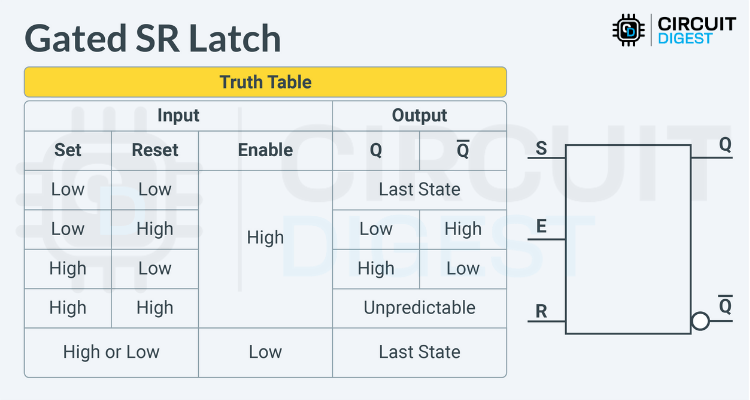The image size is (750, 400).
Task: Select the Input header cell
Action: click(x=178, y=115)
